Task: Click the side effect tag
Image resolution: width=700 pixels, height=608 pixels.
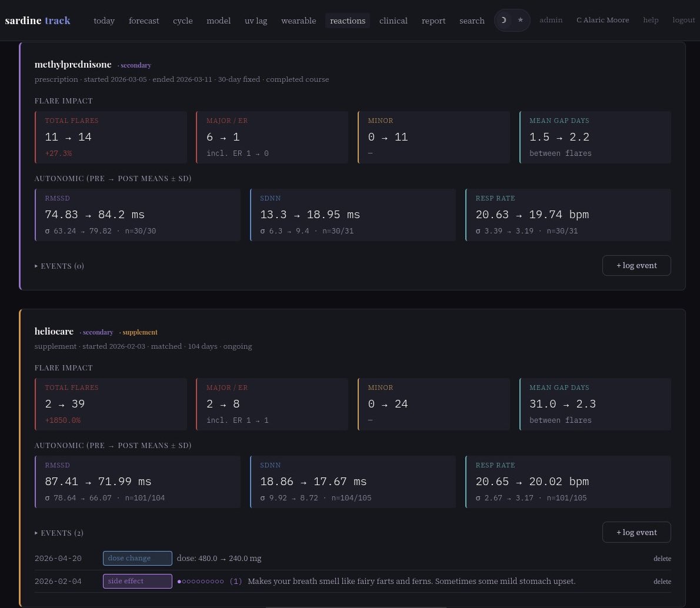Action: [138, 581]
